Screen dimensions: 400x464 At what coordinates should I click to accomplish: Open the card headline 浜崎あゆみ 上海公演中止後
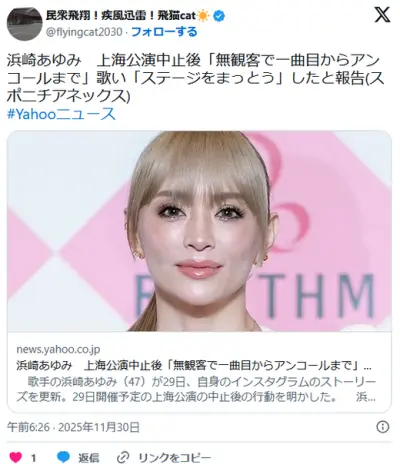coord(194,366)
